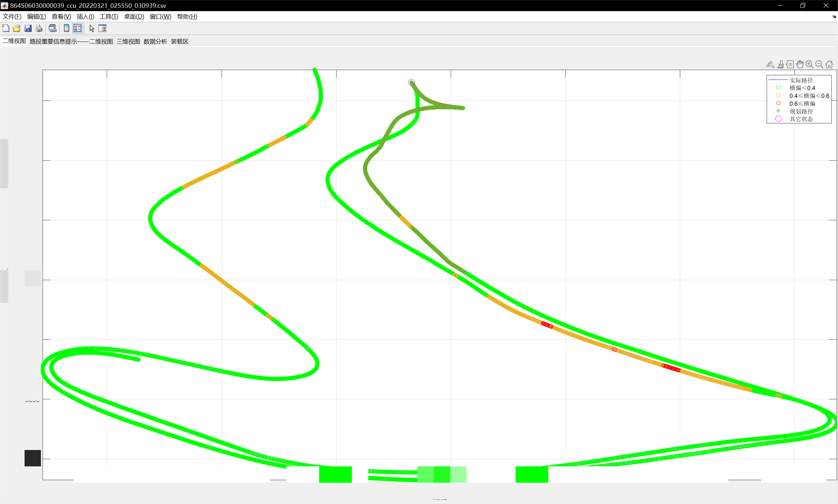Click the New Figure toolbar icon
838x504 pixels.
point(6,28)
